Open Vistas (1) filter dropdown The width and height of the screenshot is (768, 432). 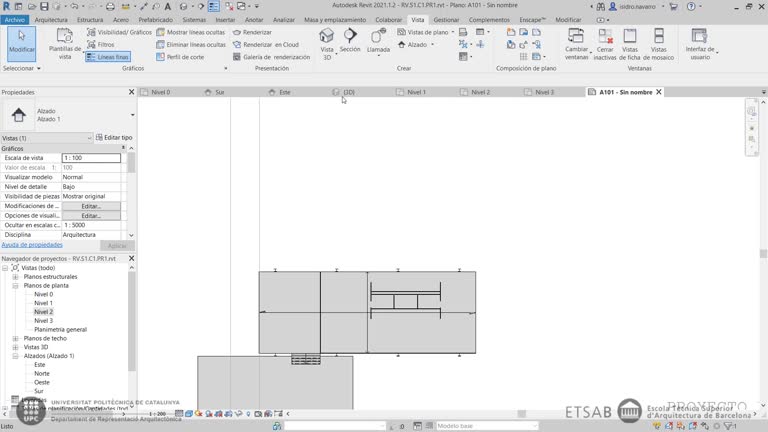[x=46, y=138]
